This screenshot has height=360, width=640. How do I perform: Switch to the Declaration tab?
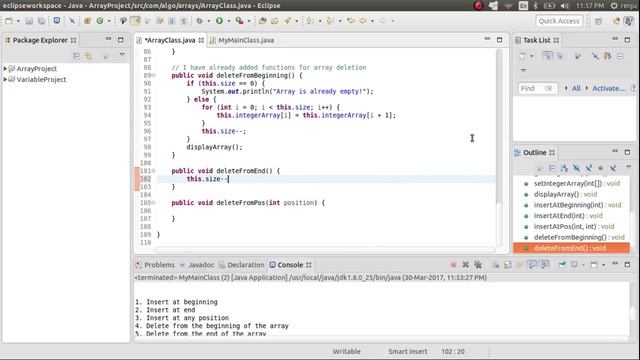242,265
